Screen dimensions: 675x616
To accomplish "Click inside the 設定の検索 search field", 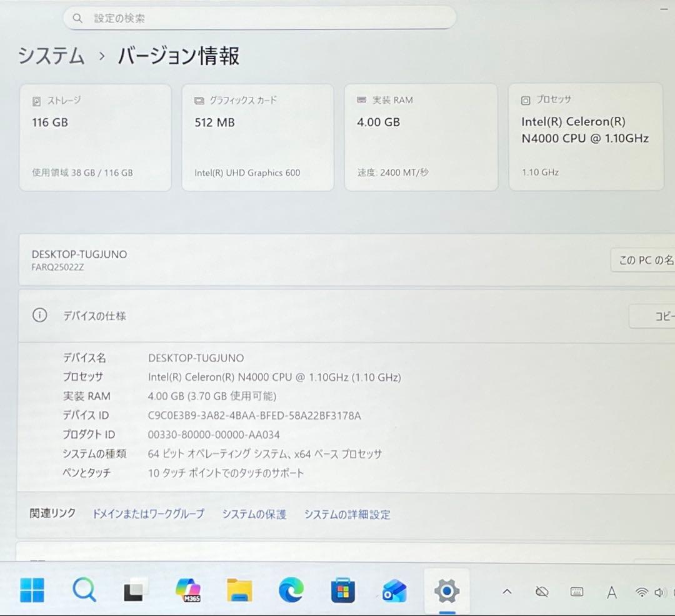I will point(259,18).
